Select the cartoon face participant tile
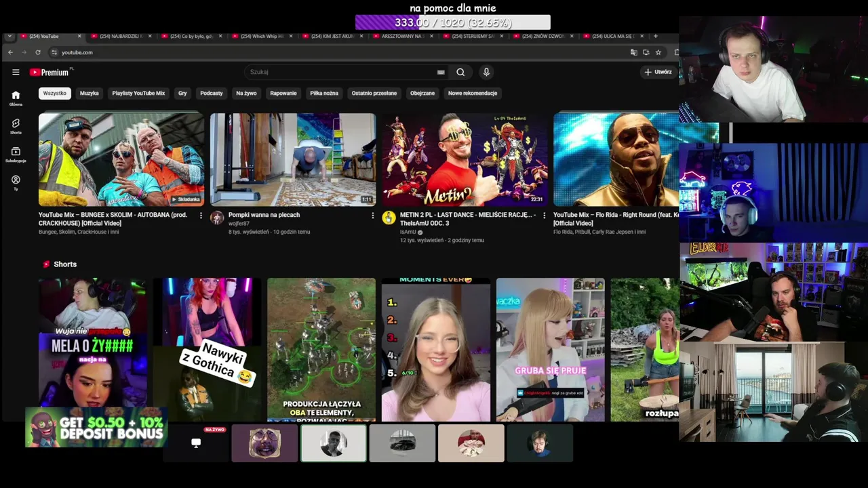This screenshot has width=868, height=488. point(264,443)
